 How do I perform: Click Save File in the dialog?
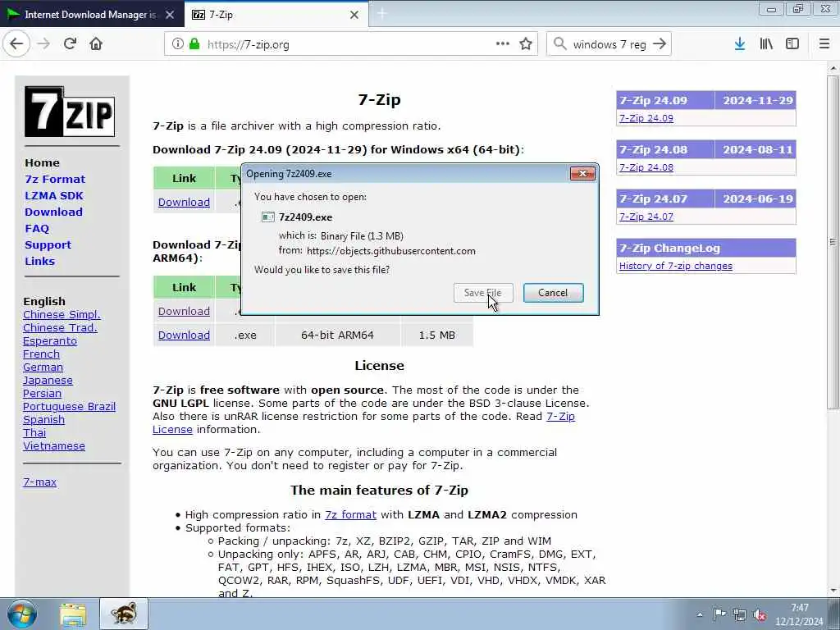483,293
